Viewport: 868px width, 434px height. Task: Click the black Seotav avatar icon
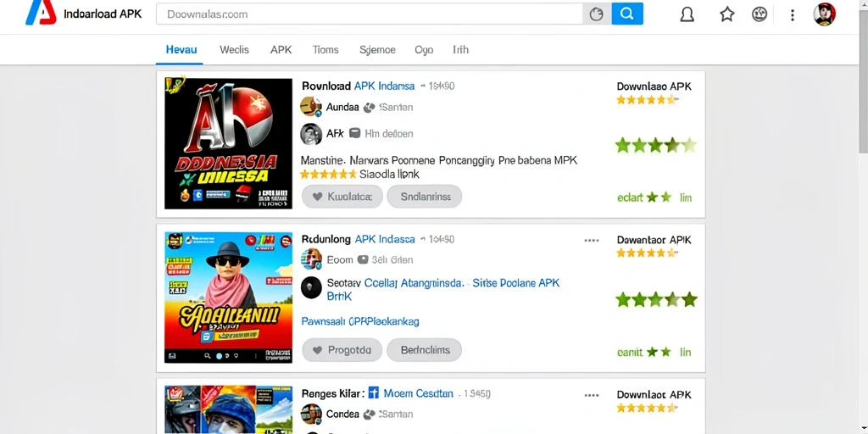[311, 288]
